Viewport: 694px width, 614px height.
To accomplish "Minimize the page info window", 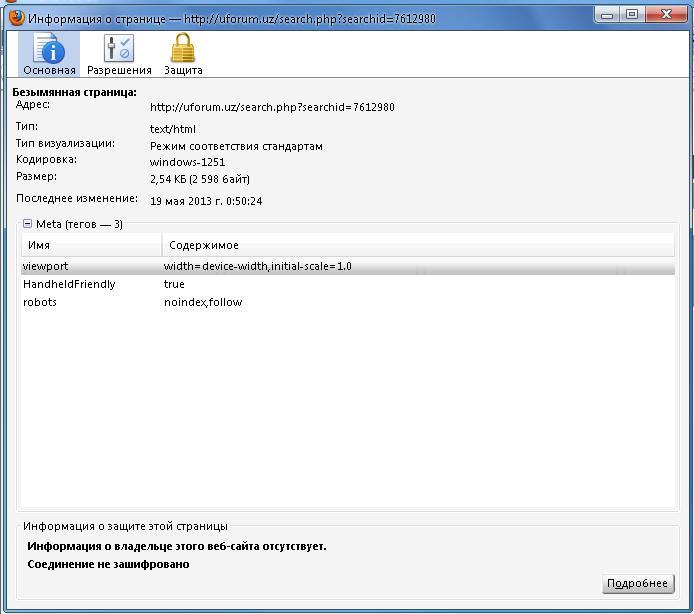I will pyautogui.click(x=606, y=14).
